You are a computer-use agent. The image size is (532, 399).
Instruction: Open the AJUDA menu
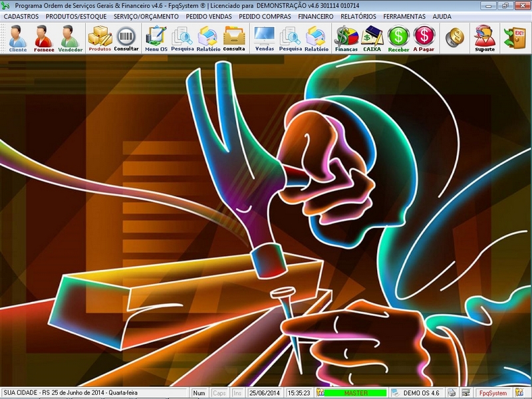442,16
